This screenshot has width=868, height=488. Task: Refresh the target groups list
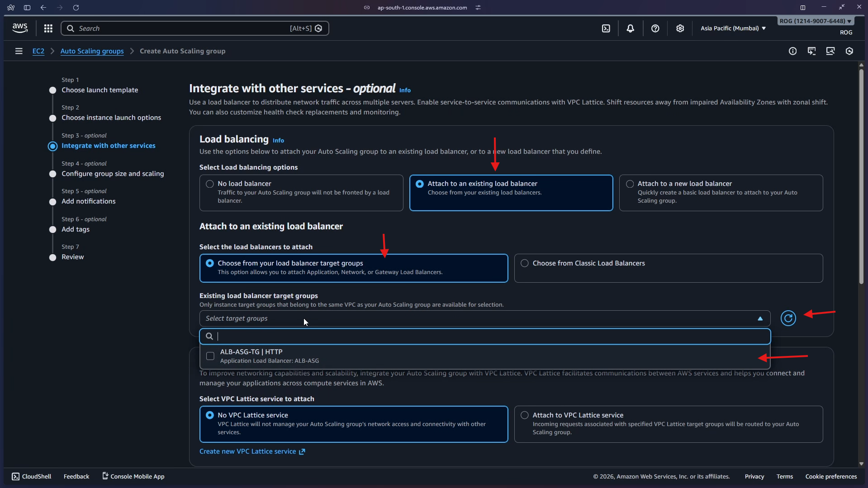tap(788, 318)
